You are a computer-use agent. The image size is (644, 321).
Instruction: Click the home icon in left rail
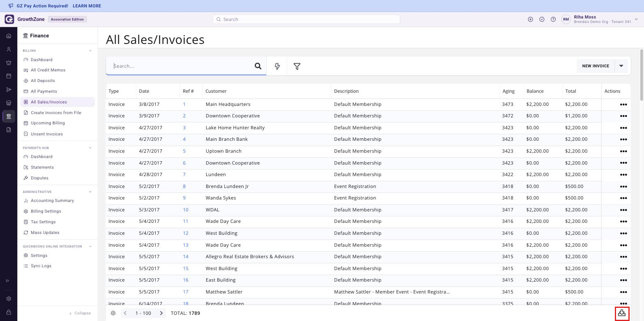point(9,36)
